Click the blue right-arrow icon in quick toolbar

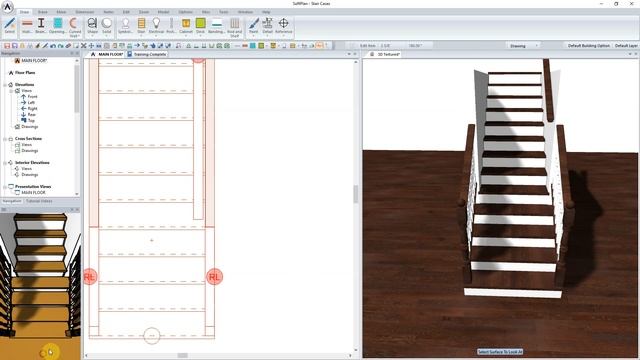[137, 46]
